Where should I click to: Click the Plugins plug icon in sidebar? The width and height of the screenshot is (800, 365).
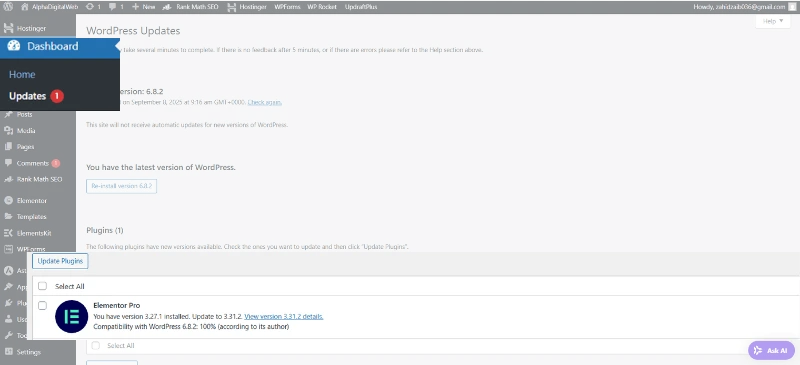[8, 303]
